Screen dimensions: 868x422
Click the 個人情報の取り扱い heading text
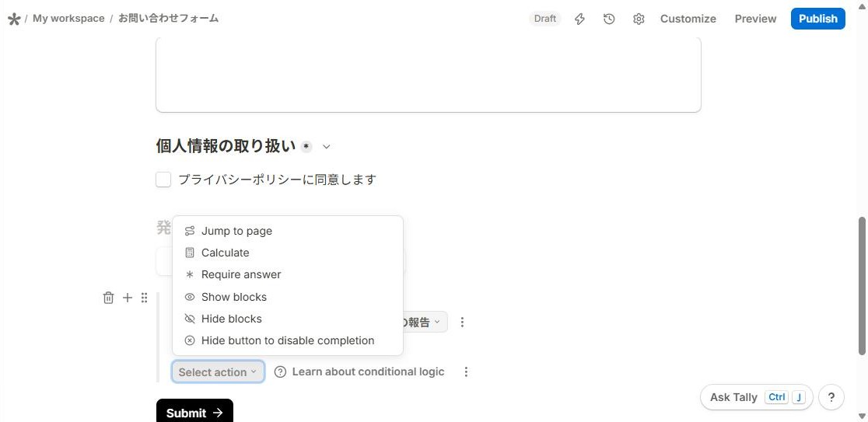point(226,147)
